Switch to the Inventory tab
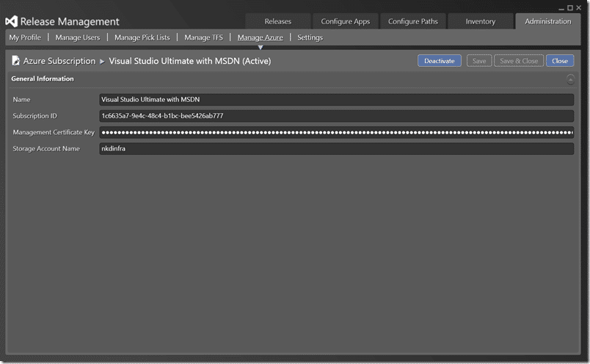The width and height of the screenshot is (590, 364). (481, 21)
